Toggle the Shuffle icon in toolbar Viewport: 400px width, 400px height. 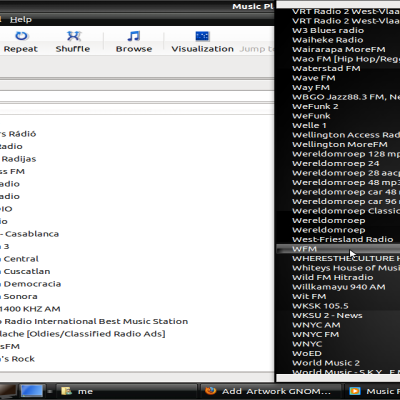click(x=73, y=36)
